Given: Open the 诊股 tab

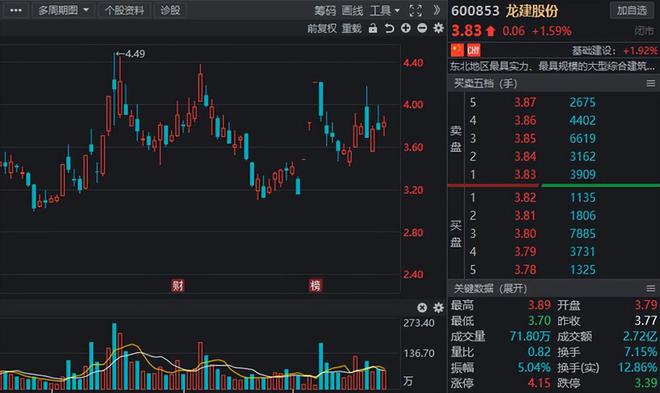Looking at the screenshot, I should tap(170, 11).
